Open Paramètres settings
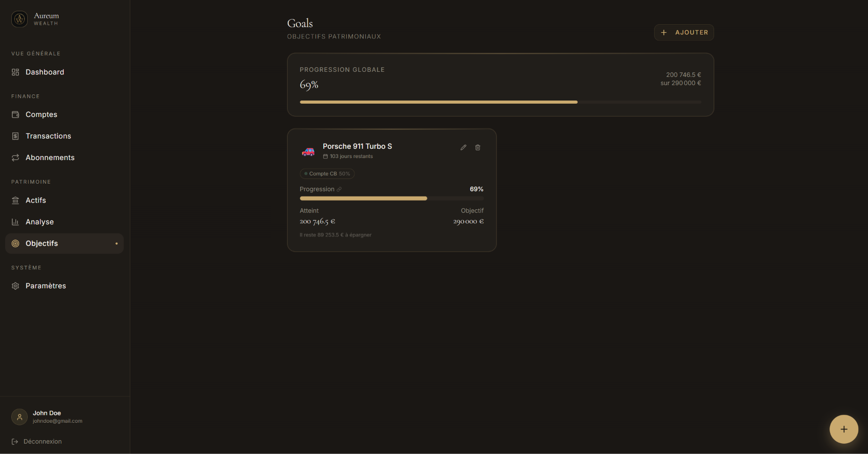Viewport: 868px width, 454px height. [65, 286]
